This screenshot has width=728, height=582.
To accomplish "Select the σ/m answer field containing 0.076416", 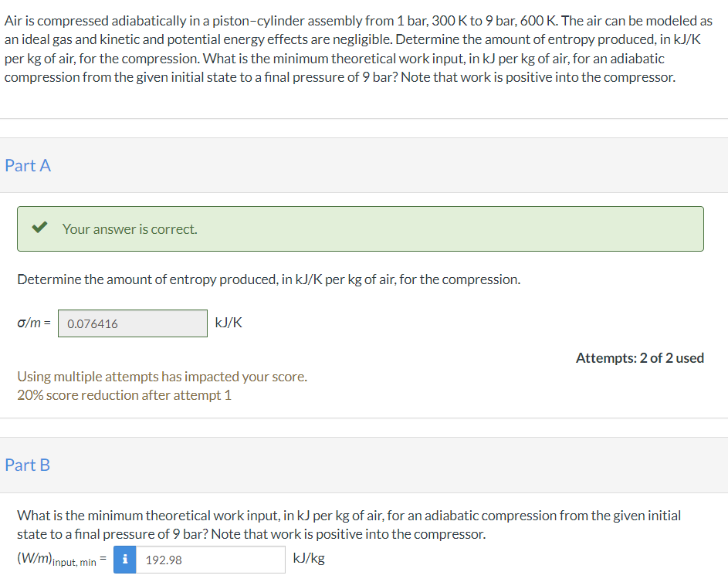I will click(x=131, y=323).
